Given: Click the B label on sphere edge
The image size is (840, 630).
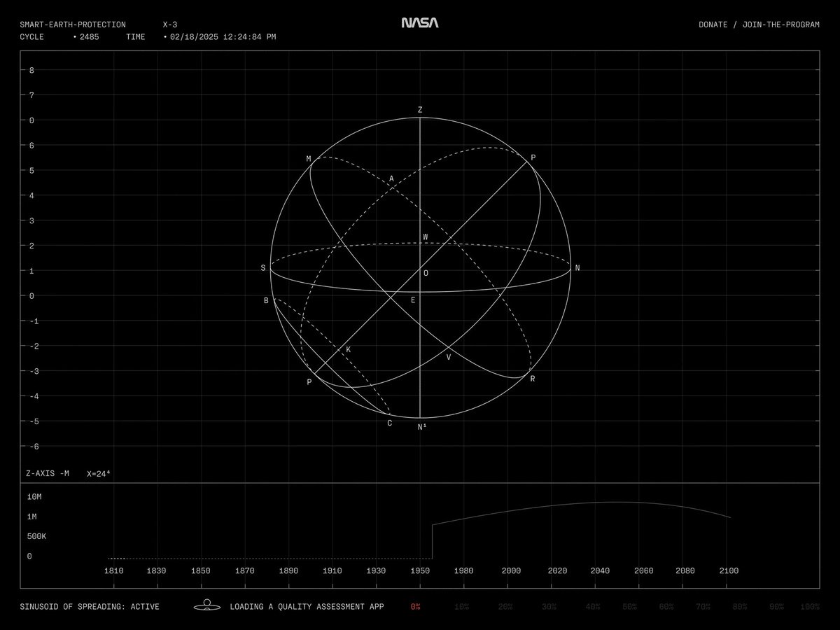Looking at the screenshot, I should [266, 301].
